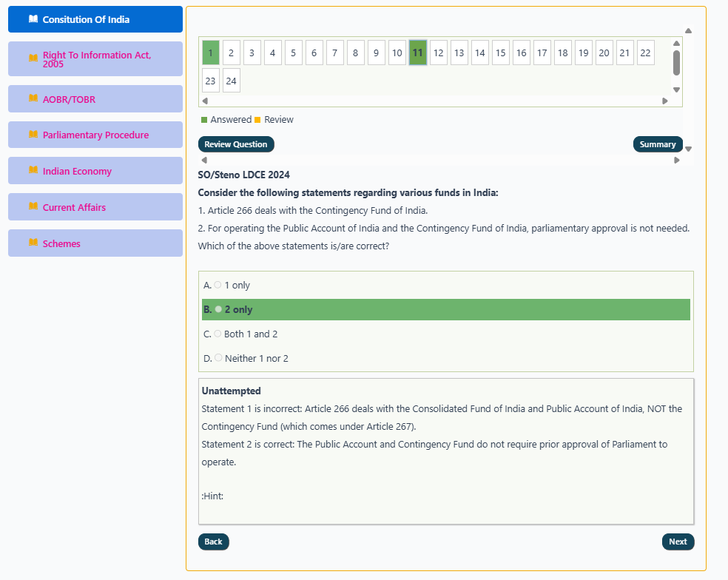Click the book icon next to AOBR/TOBR
The width and height of the screenshot is (728, 580).
(x=33, y=98)
